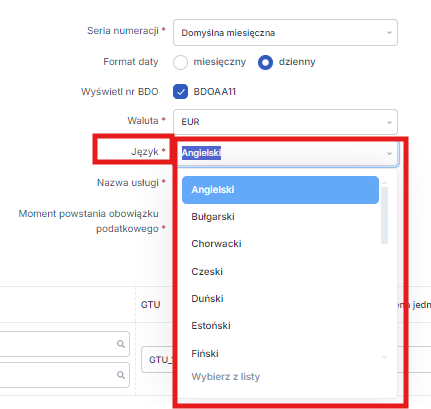431x409 pixels.
Task: Click chevron arrow in Seria numeracji field
Action: coord(389,33)
